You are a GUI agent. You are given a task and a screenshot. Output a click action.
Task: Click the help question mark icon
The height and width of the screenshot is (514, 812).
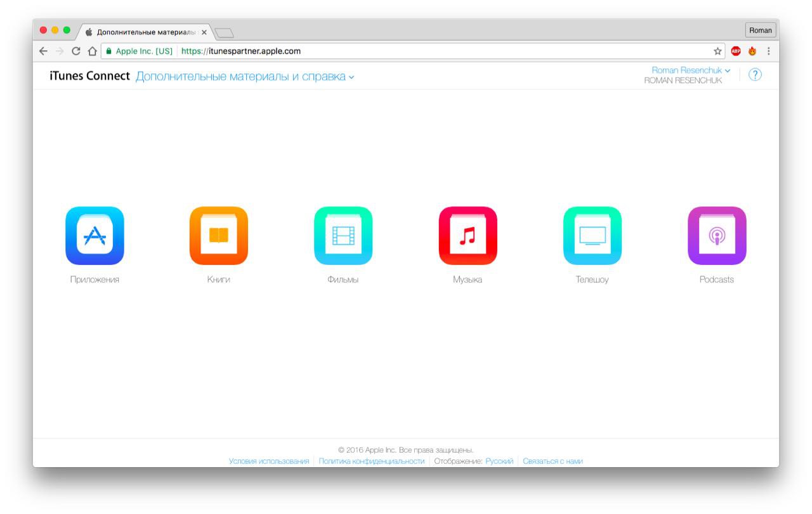click(755, 75)
